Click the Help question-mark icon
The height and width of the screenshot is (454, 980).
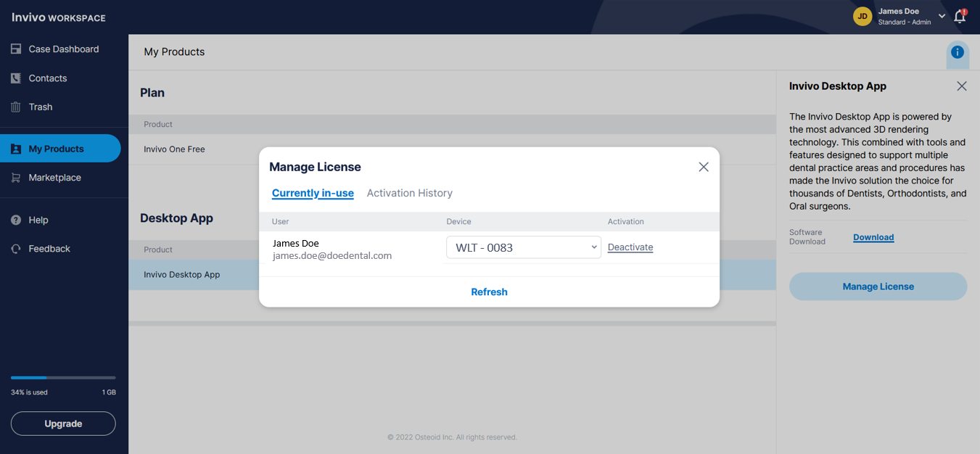point(16,220)
